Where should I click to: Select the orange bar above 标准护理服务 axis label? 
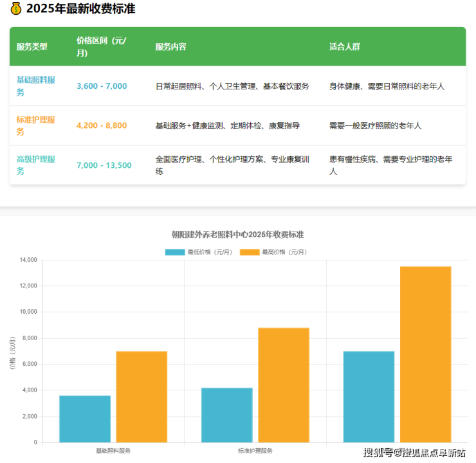click(x=284, y=385)
